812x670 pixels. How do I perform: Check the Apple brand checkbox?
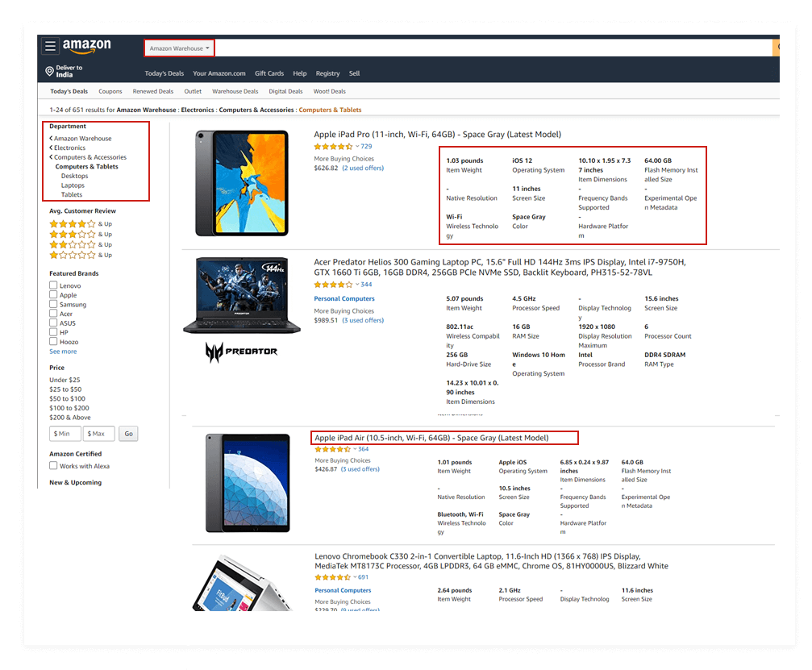coord(53,294)
